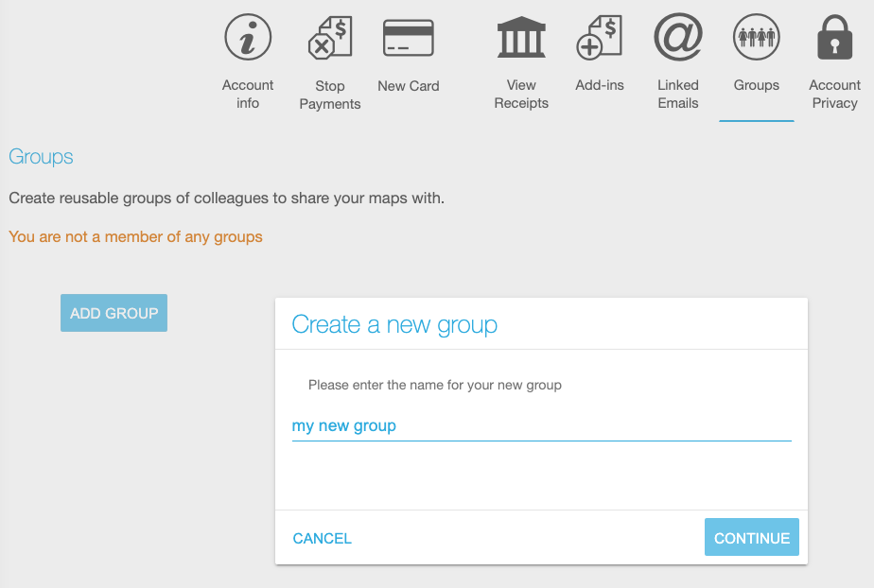The image size is (874, 588).
Task: Open Linked Emails at-sign icon
Action: pyautogui.click(x=678, y=37)
